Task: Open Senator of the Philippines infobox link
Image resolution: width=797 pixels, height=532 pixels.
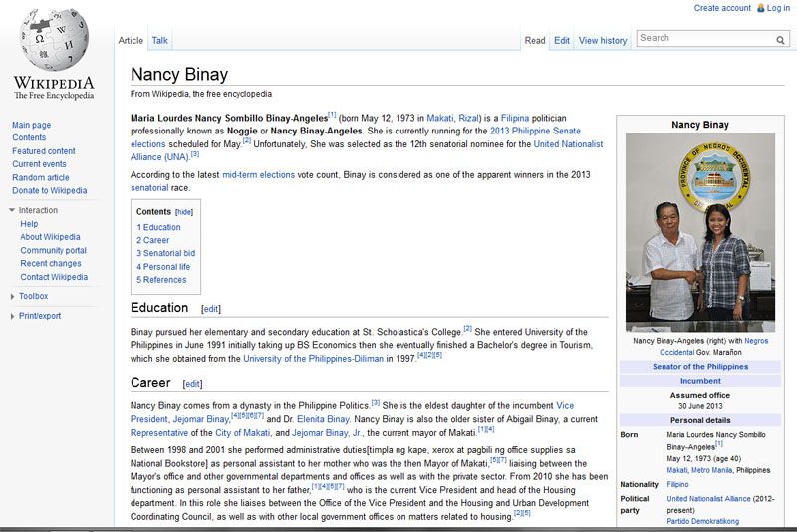Action: click(700, 367)
